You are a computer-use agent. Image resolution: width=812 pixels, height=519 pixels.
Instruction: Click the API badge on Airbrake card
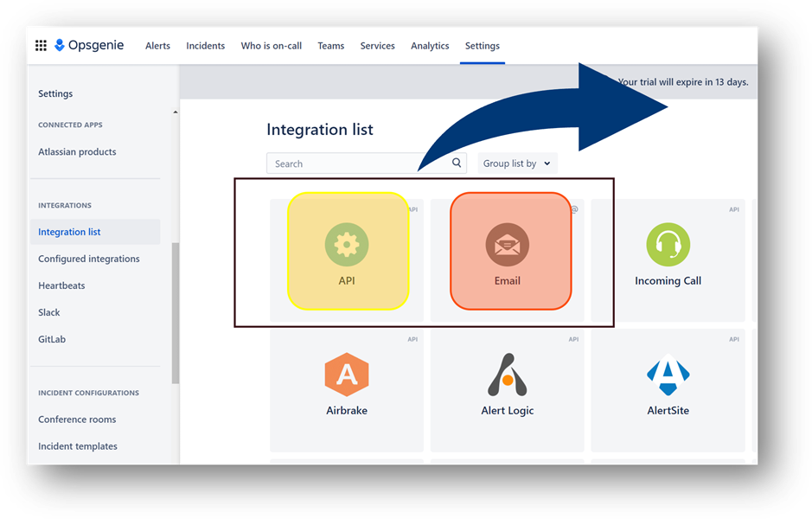click(412, 340)
